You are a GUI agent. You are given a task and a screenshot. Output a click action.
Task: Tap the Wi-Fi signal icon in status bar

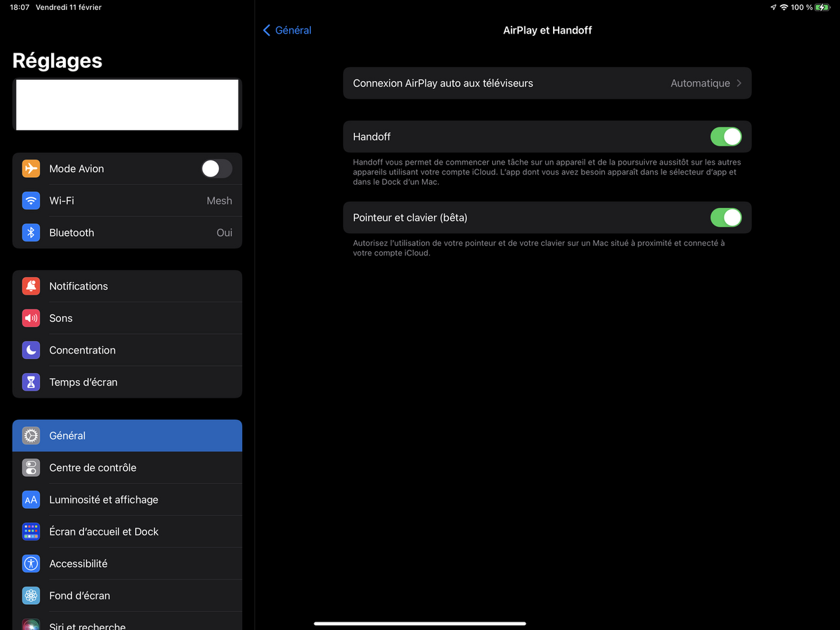[784, 7]
